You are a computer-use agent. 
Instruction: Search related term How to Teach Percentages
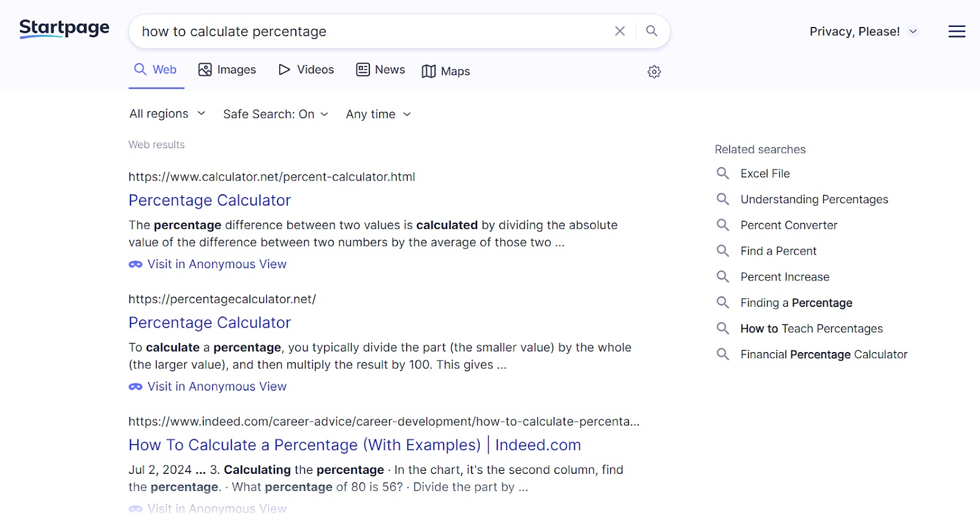click(812, 329)
